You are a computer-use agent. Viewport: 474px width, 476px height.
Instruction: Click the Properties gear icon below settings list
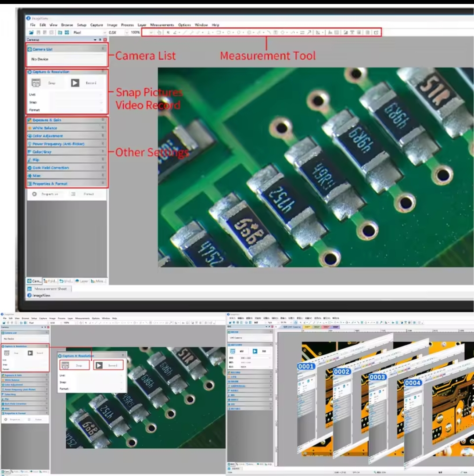35,194
